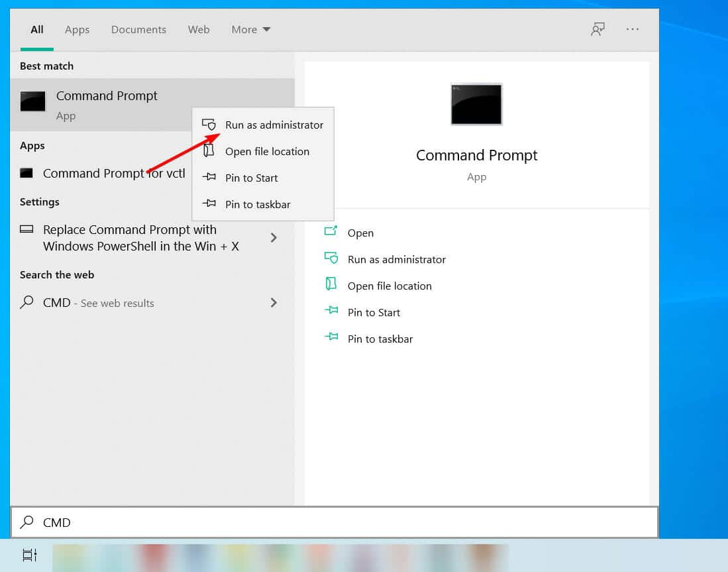Click Pin to taskbar in preview pane
This screenshot has width=728, height=572.
(380, 339)
